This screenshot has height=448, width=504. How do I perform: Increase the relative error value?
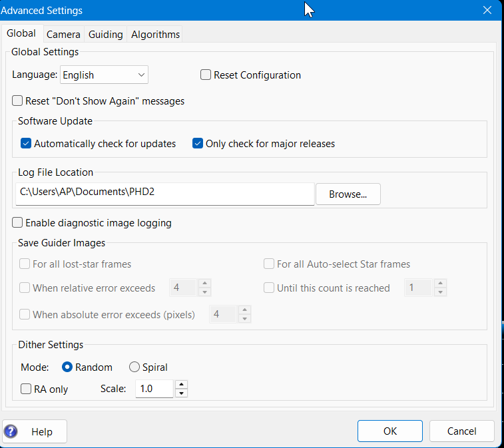pos(205,283)
